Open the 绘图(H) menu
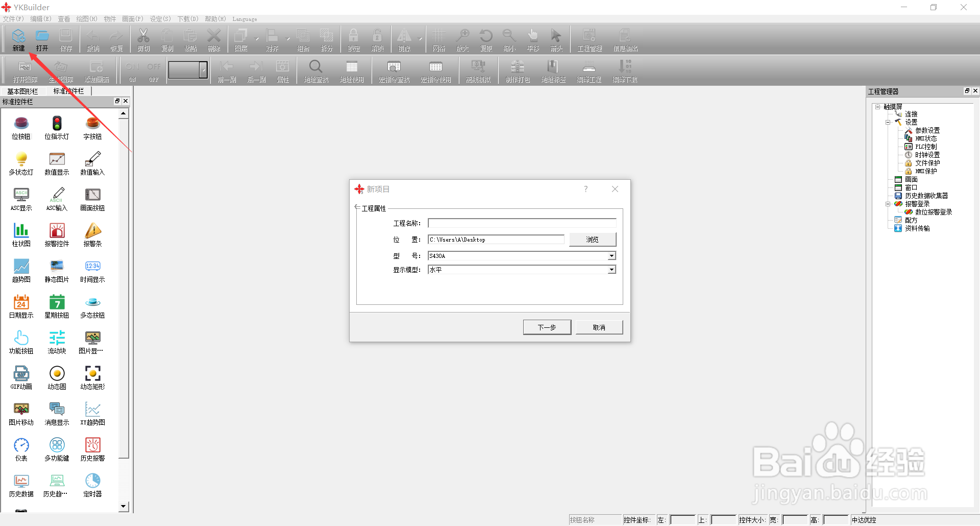Image resolution: width=980 pixels, height=526 pixels. (87, 19)
